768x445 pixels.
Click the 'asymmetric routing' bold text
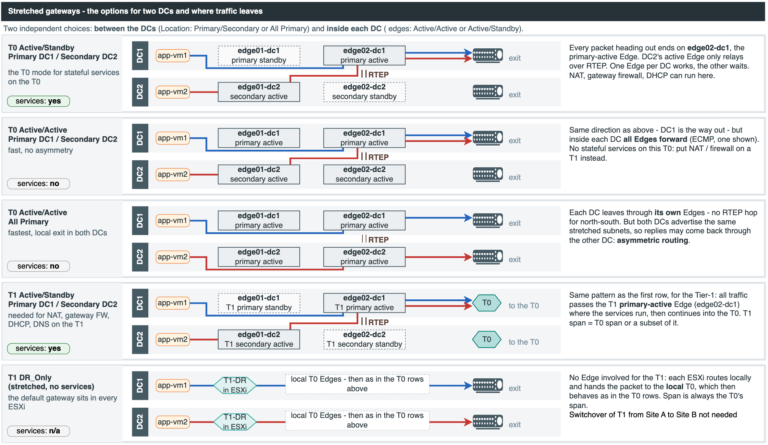[652, 240]
